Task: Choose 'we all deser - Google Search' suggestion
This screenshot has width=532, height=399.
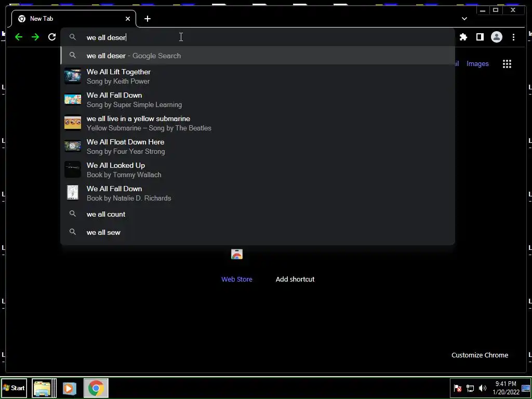Action: [x=258, y=56]
